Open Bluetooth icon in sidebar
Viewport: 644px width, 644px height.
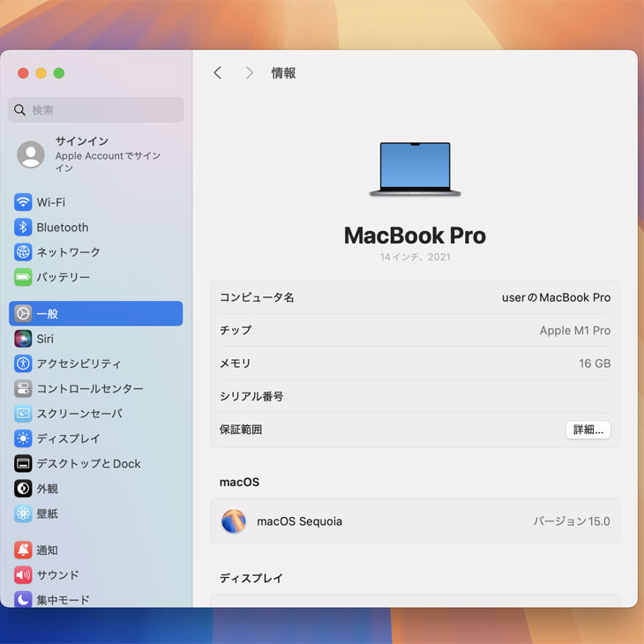coord(23,227)
